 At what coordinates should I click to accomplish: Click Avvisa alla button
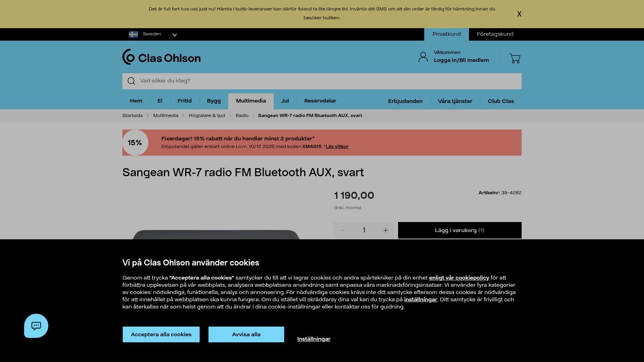coord(246,335)
